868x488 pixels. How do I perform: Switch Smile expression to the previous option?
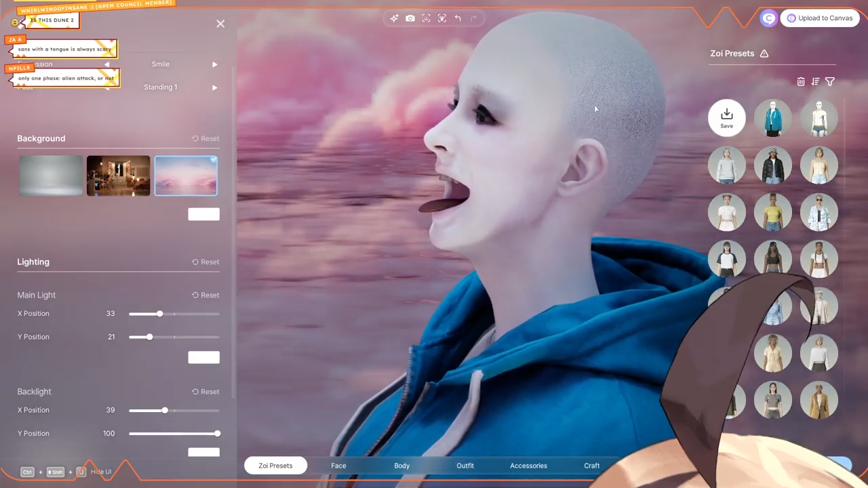(106, 64)
